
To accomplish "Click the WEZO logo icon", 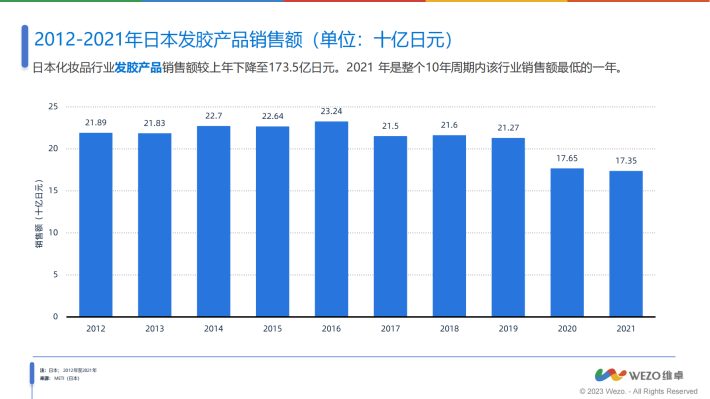I will [x=610, y=375].
